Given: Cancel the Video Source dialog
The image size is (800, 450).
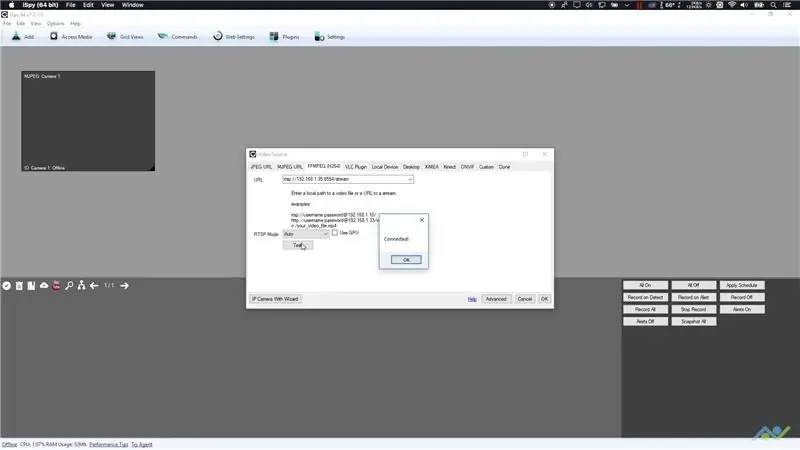Looking at the screenshot, I should pos(524,299).
